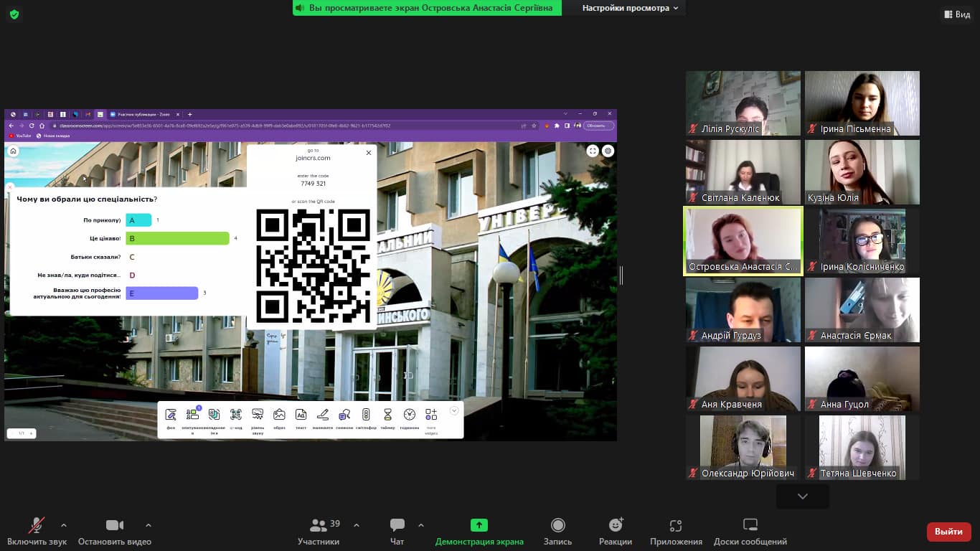Viewport: 980px width, 551px height.
Task: Start recording with the Запись button
Action: (557, 525)
